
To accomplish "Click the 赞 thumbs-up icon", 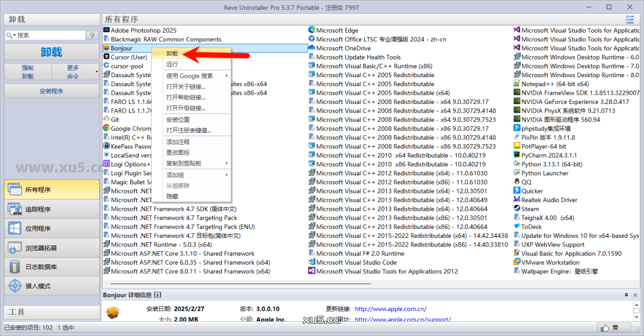I will coord(605,327).
